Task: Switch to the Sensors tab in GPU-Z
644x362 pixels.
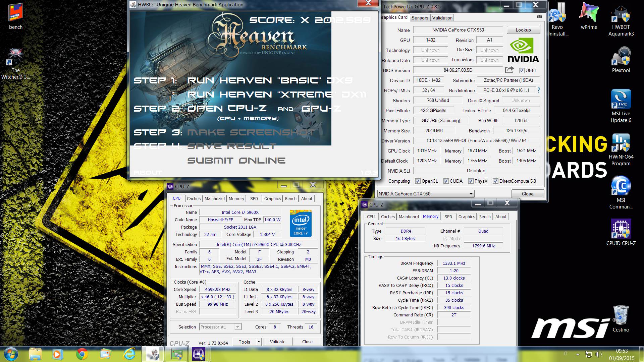Action: 420,18
